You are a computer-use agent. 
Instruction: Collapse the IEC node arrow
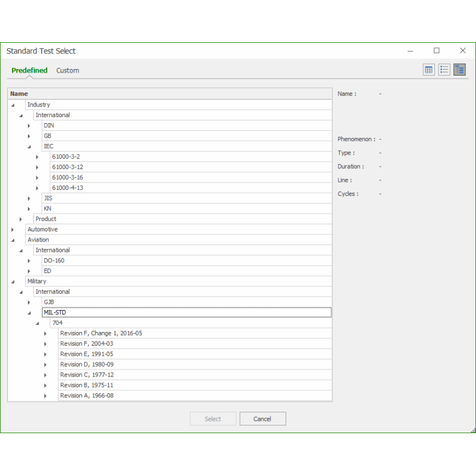[x=29, y=146]
